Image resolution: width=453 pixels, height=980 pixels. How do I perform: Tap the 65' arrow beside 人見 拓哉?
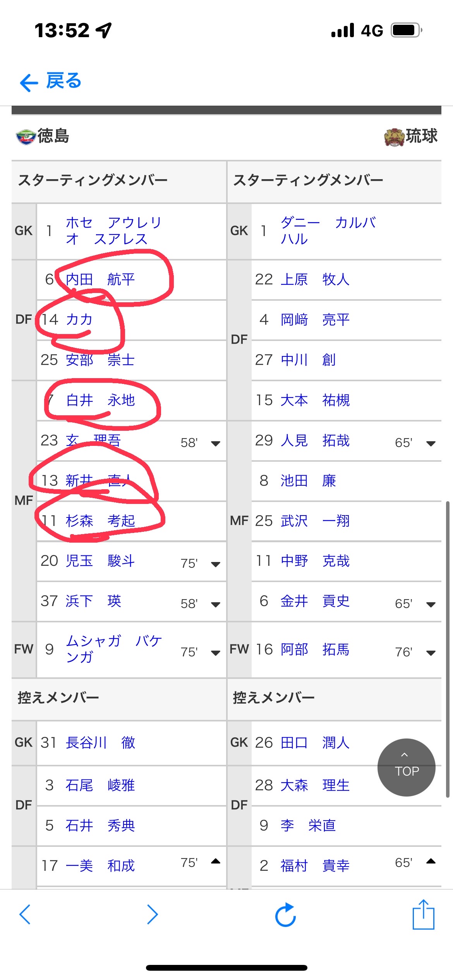click(x=431, y=444)
